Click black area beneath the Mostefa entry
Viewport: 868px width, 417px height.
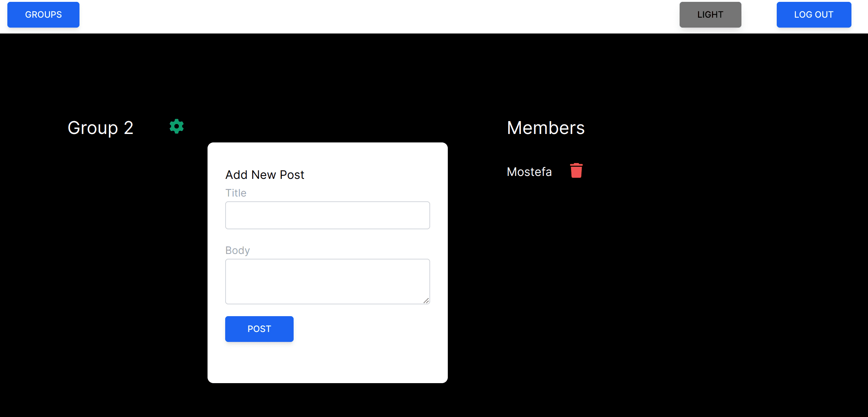click(x=545, y=258)
